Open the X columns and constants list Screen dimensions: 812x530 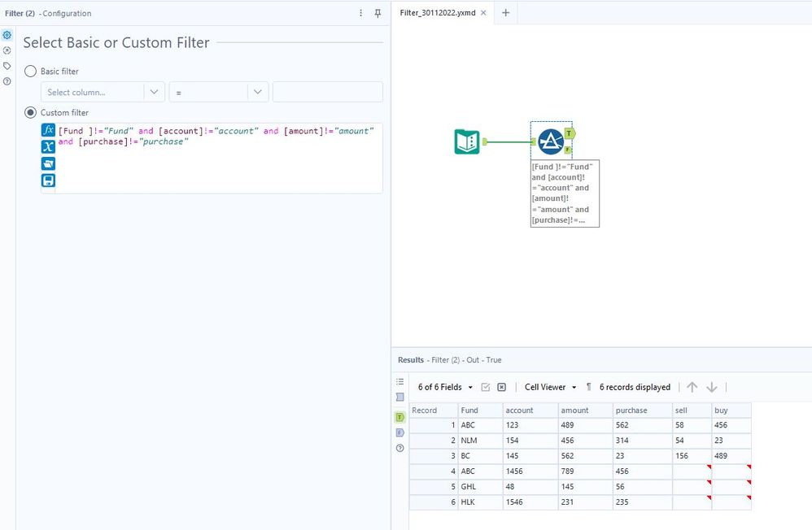tap(48, 146)
